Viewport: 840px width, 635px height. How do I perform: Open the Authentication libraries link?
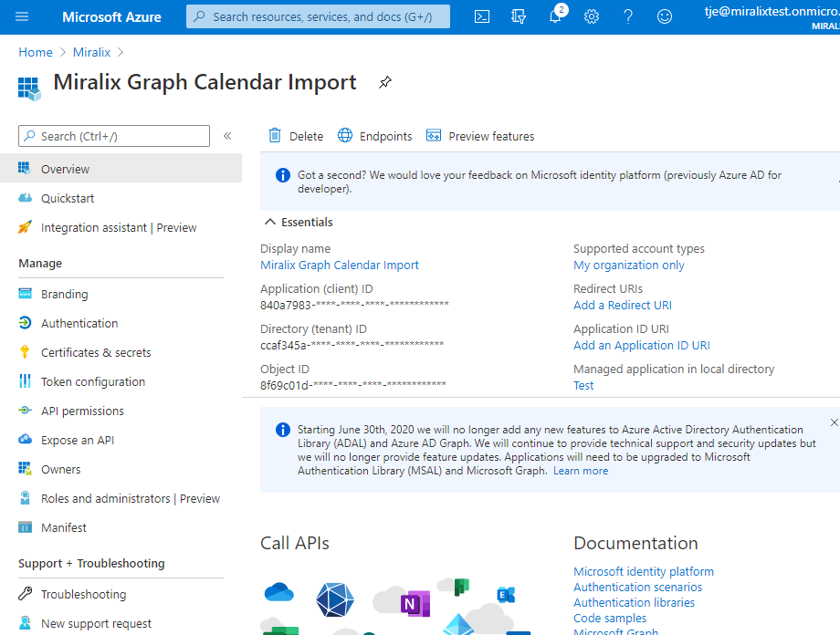click(x=634, y=602)
